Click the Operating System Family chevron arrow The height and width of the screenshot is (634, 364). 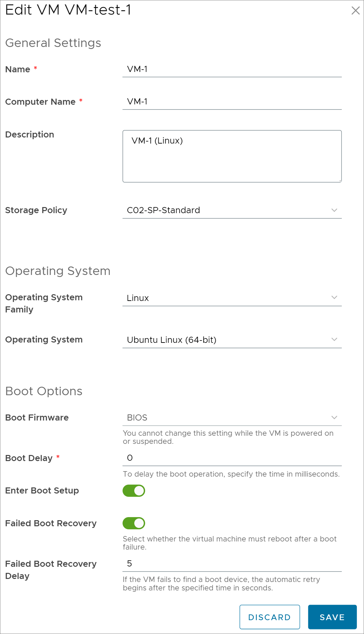tap(334, 298)
